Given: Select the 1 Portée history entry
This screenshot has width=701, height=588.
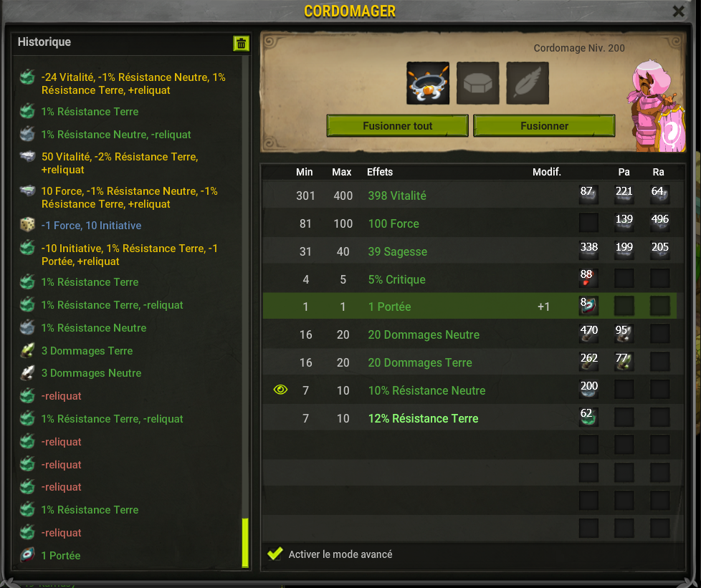Looking at the screenshot, I should tap(61, 555).
